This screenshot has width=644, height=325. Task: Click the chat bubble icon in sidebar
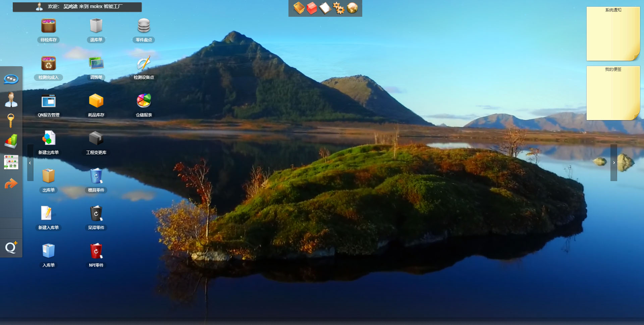pos(11,79)
